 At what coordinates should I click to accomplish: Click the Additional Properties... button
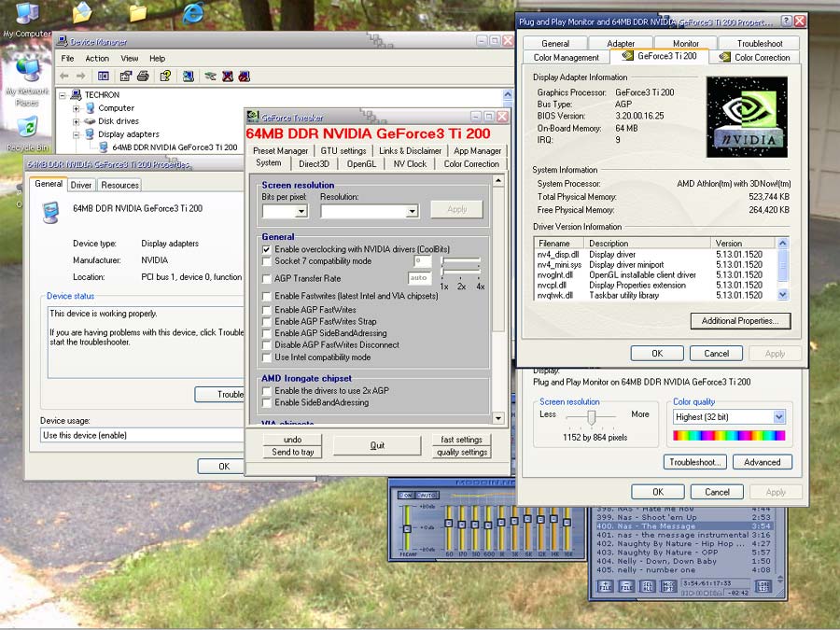(740, 321)
